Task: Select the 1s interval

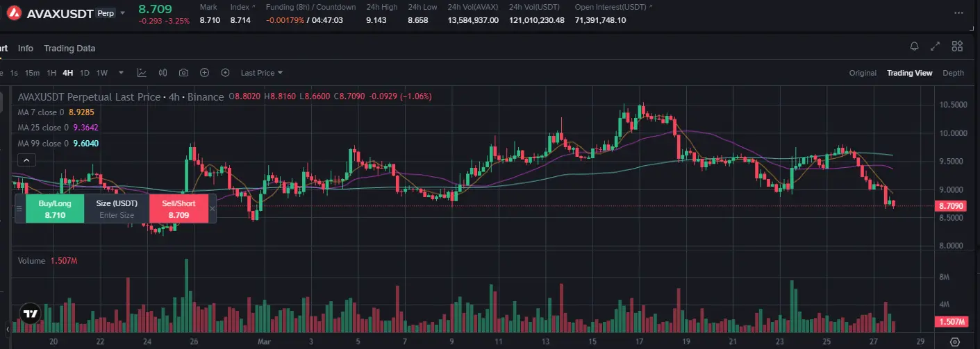Action: (x=14, y=73)
